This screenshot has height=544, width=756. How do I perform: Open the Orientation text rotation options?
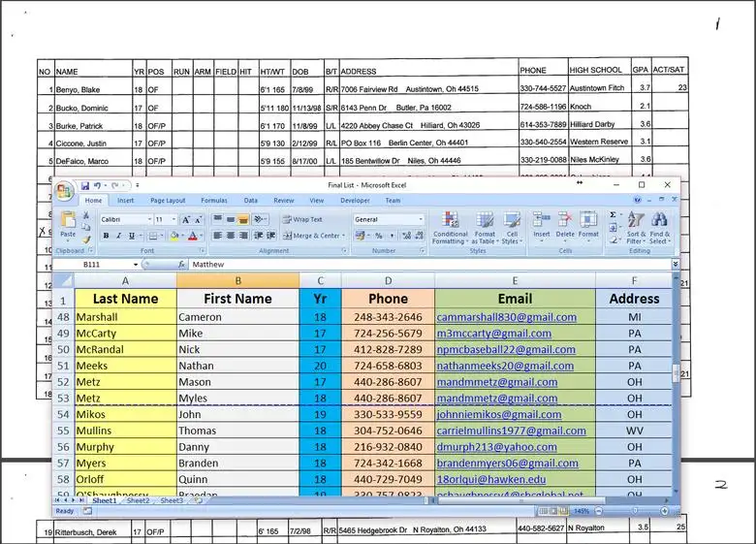pyautogui.click(x=260, y=219)
